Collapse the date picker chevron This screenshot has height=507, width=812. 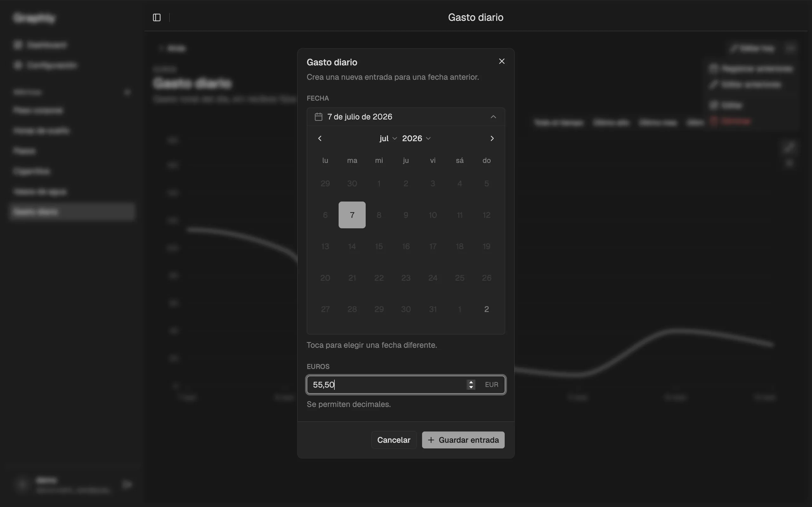coord(493,117)
